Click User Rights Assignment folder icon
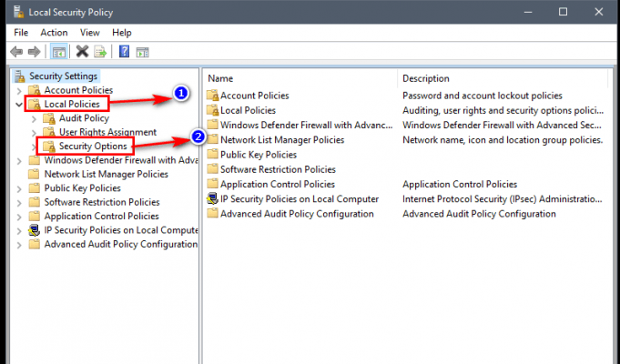 tap(49, 132)
